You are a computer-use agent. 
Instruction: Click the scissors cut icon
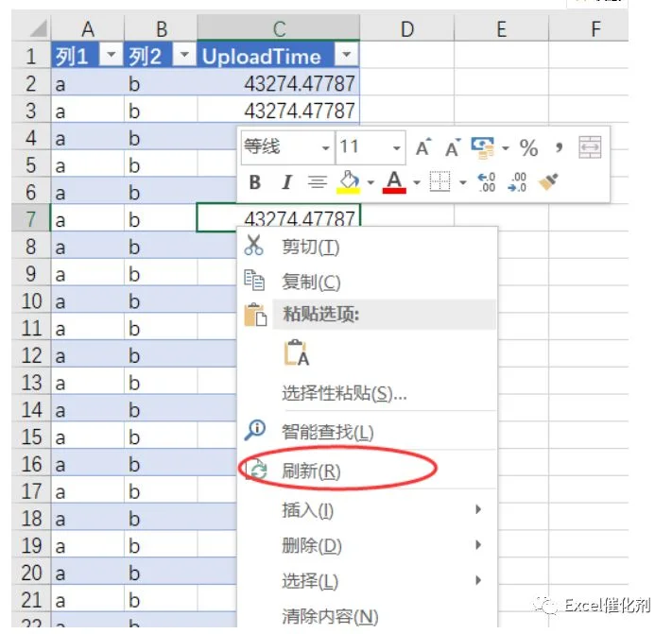point(253,246)
